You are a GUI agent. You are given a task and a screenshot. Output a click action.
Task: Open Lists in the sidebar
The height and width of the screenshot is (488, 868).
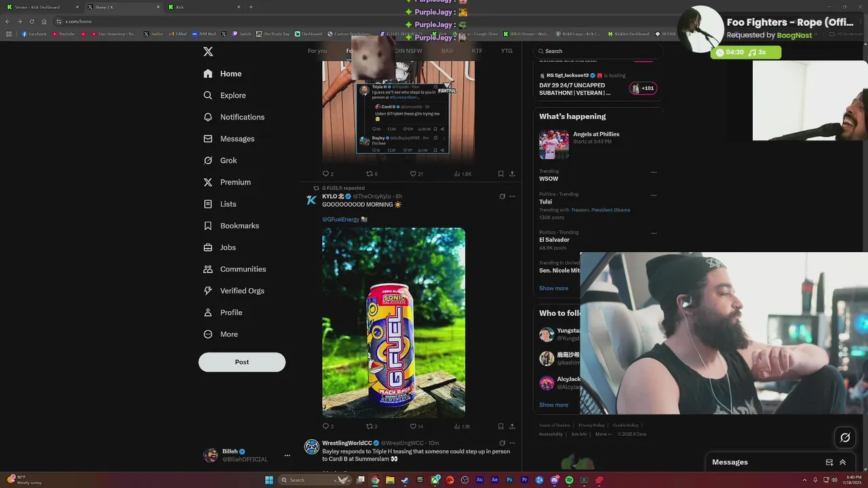click(x=220, y=204)
